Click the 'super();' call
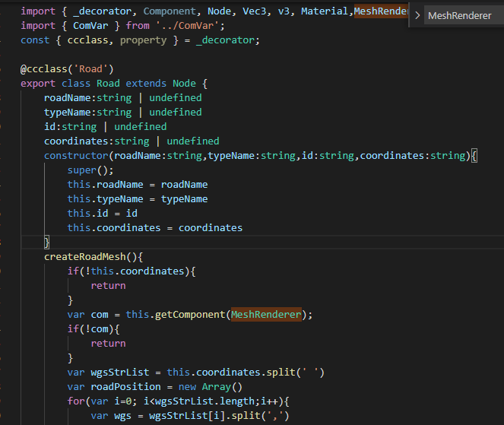Image resolution: width=504 pixels, height=425 pixels. pyautogui.click(x=90, y=170)
